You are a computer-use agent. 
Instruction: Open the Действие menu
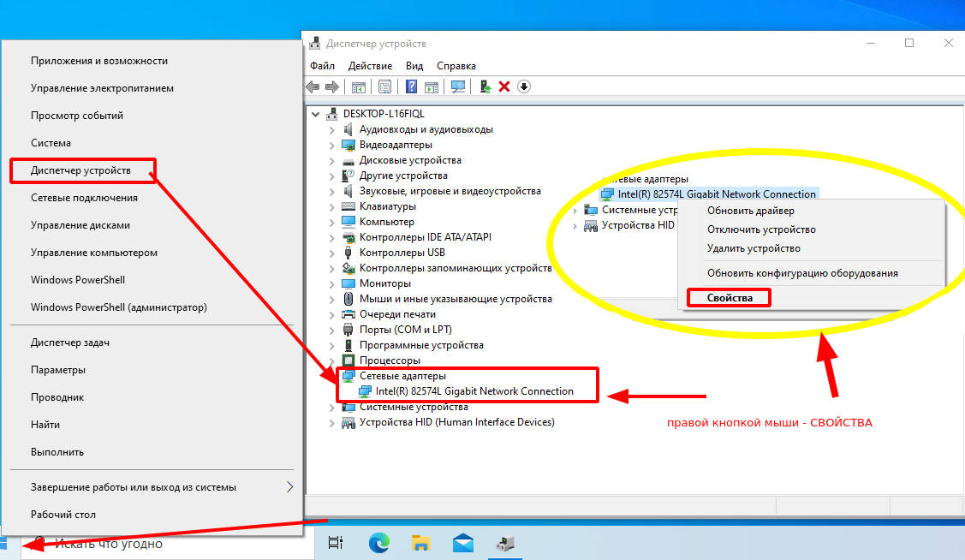pyautogui.click(x=371, y=66)
